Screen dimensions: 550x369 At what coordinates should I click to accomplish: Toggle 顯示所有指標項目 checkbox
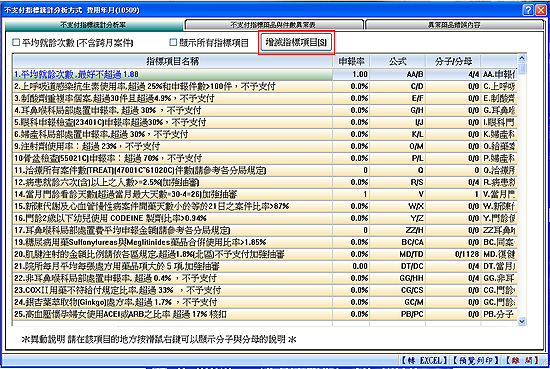(173, 42)
